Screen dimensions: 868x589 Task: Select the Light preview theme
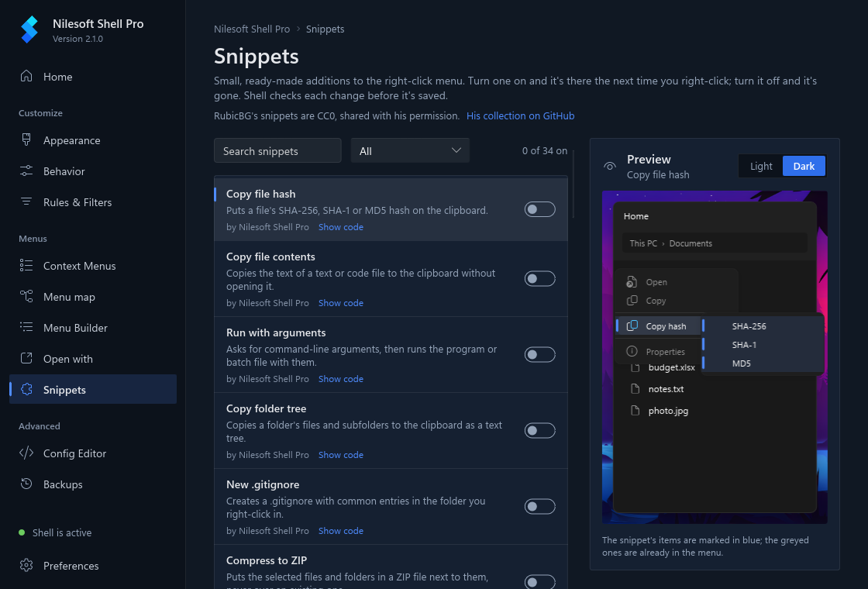[760, 166]
